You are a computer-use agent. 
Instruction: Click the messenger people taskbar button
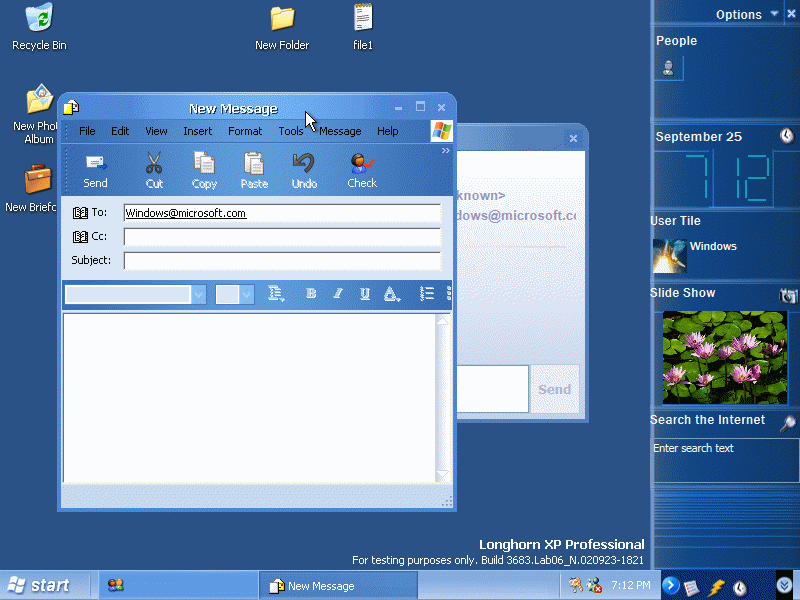point(178,585)
